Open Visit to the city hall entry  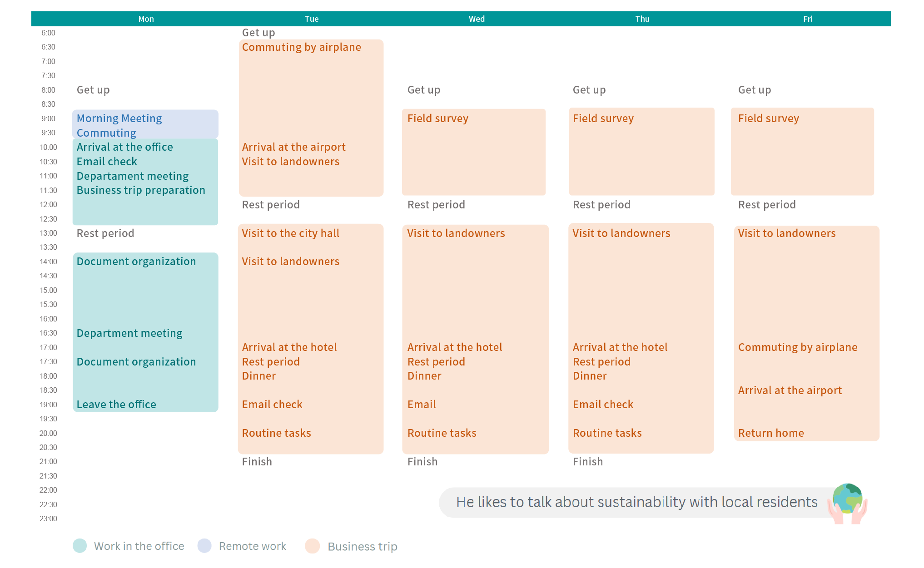tap(291, 233)
